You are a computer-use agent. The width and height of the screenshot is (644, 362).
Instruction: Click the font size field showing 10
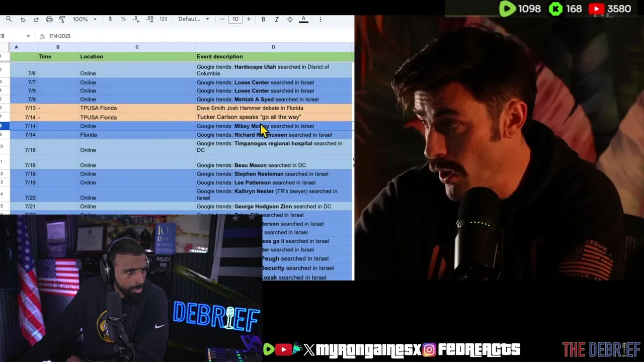(x=235, y=19)
